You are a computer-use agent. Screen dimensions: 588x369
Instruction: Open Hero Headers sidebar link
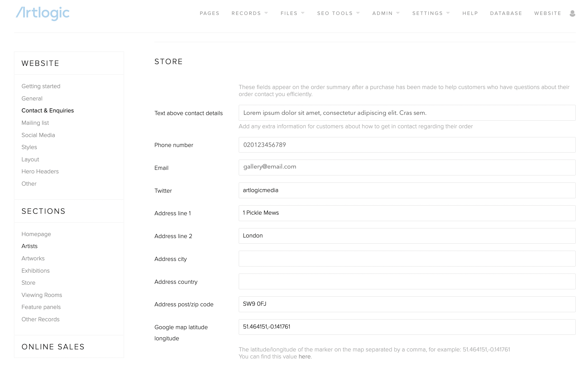(40, 171)
